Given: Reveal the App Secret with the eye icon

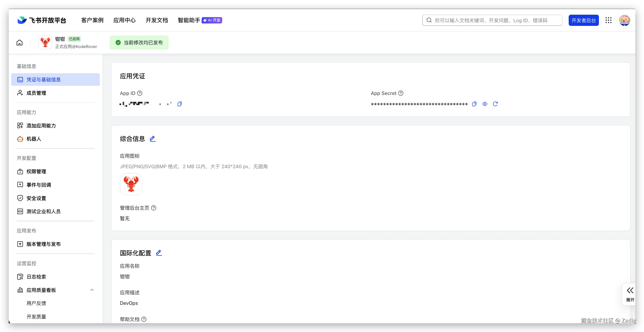Looking at the screenshot, I should coord(485,104).
